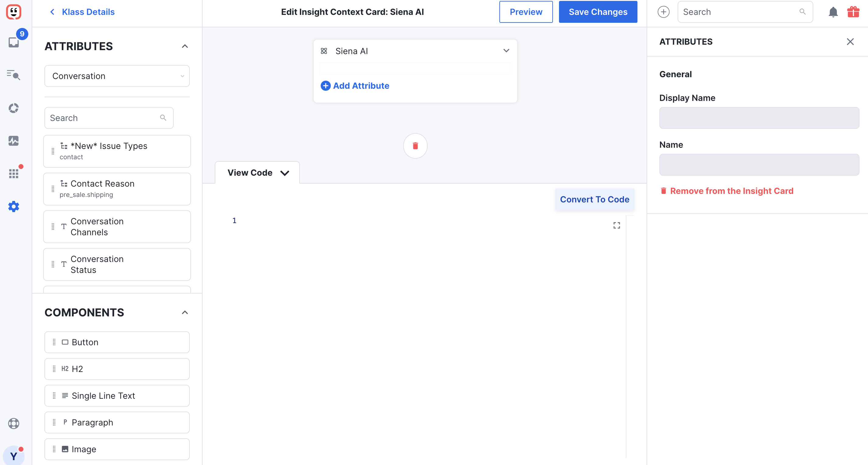Expand the Siena AI card chevron
The height and width of the screenshot is (465, 868).
click(x=506, y=51)
